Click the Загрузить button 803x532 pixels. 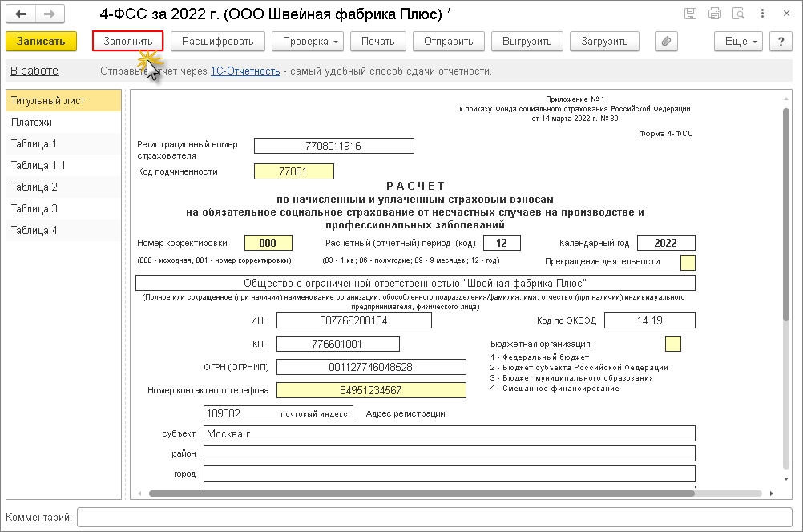[x=604, y=42]
